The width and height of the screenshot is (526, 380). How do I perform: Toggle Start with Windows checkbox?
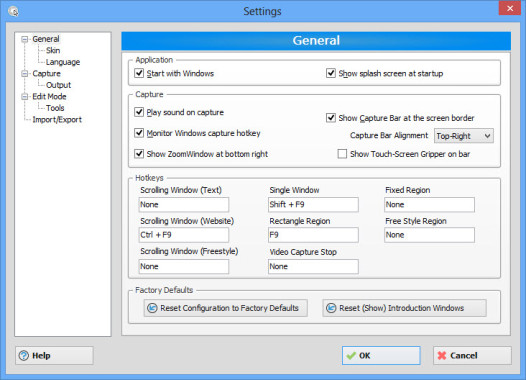[x=139, y=73]
